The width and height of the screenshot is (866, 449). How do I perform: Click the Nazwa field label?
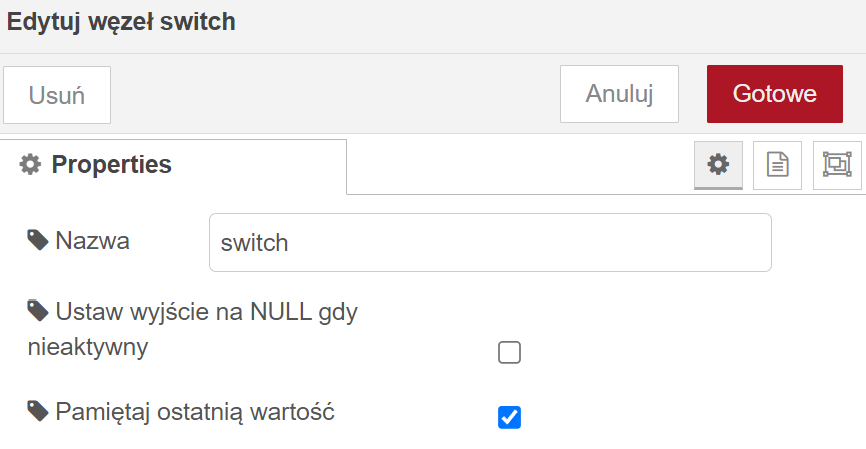[x=92, y=241]
